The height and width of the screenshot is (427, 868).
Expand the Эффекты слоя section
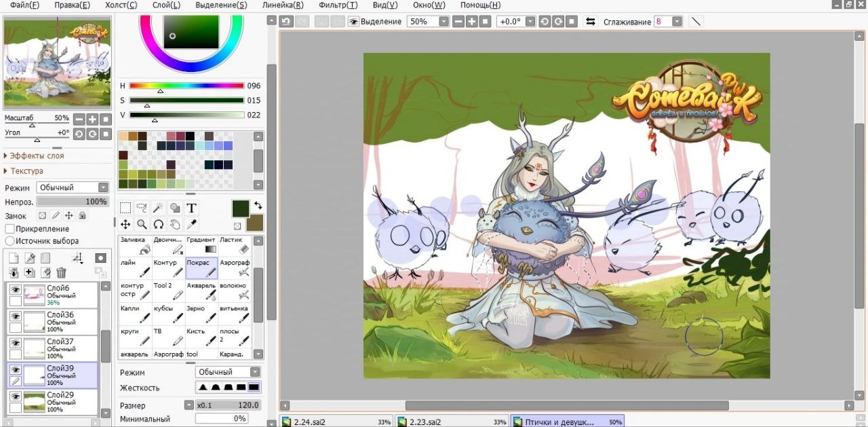click(x=37, y=155)
